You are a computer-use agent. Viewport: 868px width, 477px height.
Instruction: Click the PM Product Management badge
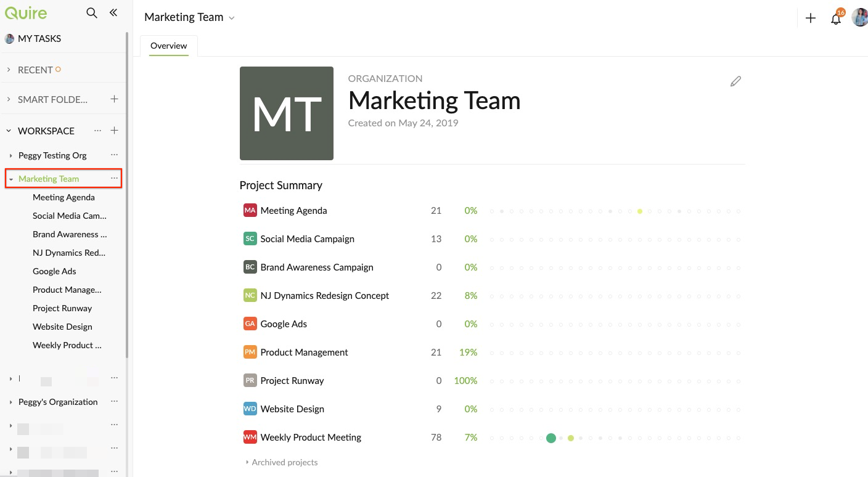click(x=250, y=352)
